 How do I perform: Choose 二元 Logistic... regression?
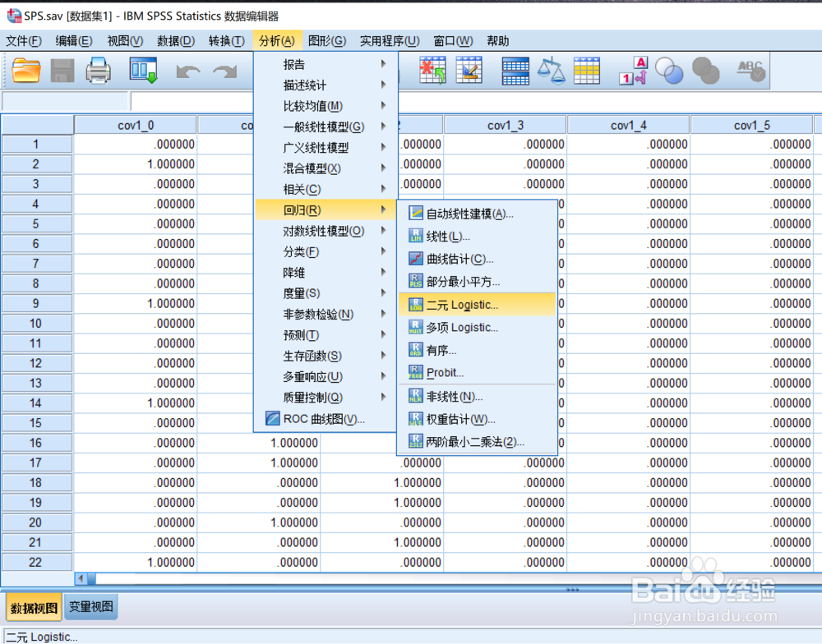click(x=477, y=305)
